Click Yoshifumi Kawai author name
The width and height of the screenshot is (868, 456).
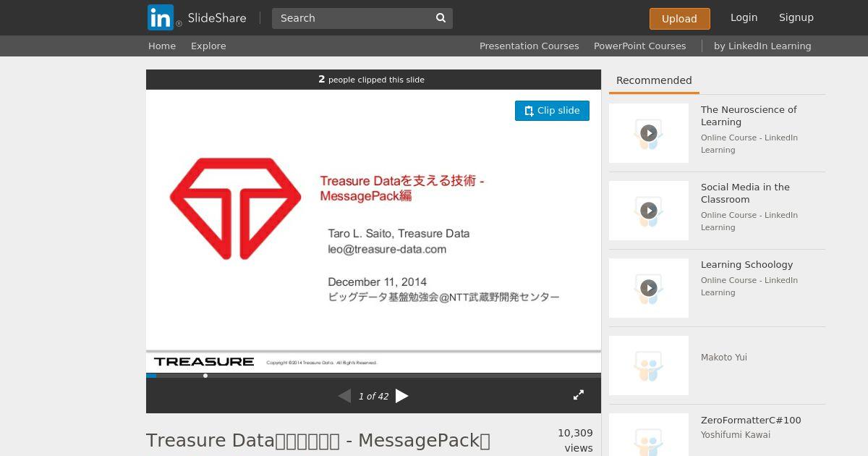(736, 435)
